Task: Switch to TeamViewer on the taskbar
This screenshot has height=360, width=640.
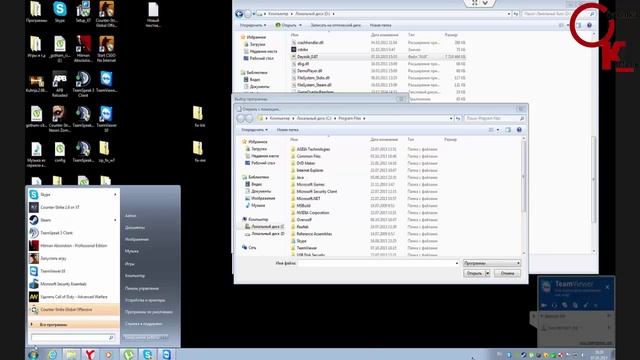Action: [x=167, y=355]
